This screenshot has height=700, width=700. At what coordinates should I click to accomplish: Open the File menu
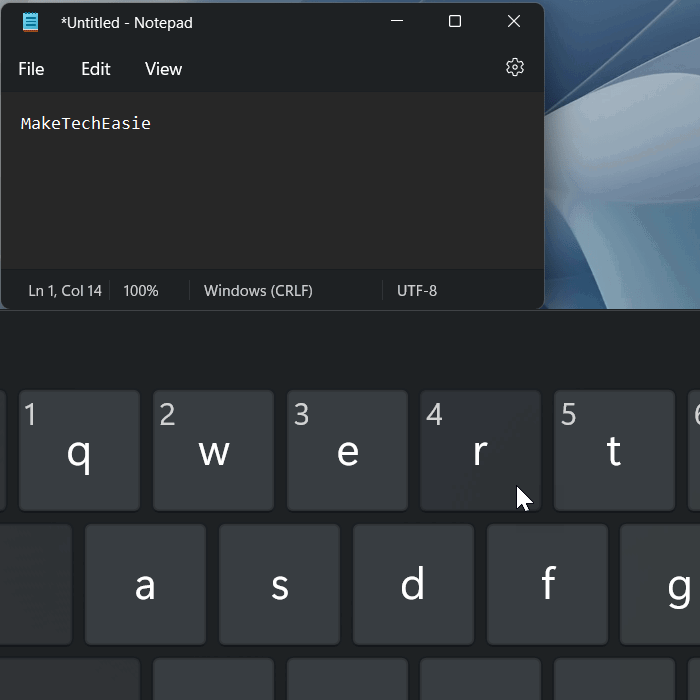pyautogui.click(x=31, y=69)
